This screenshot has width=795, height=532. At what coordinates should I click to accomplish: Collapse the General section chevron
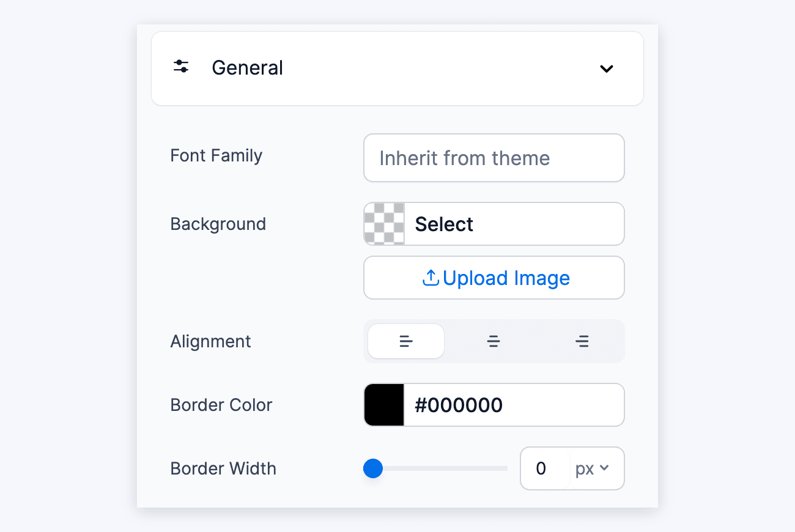[606, 68]
